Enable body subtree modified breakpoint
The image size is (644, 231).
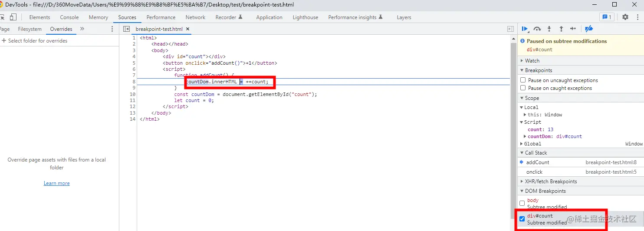(x=522, y=203)
